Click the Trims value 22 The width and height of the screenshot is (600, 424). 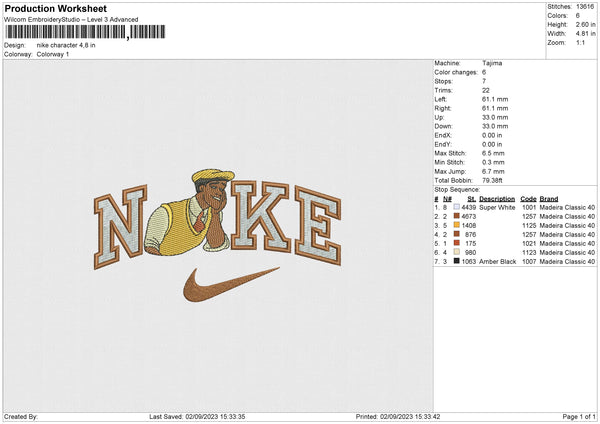(486, 90)
